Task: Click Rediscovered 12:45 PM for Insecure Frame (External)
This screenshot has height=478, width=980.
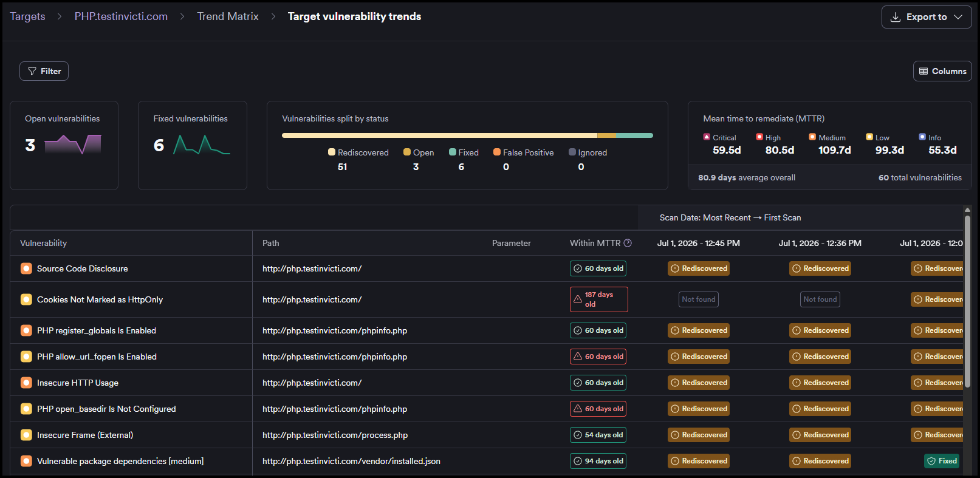Action: pos(699,435)
